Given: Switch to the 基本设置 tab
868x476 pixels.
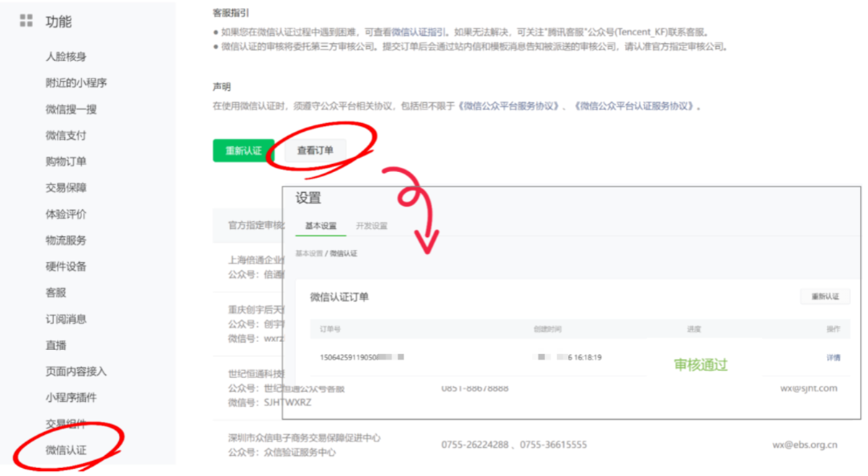Looking at the screenshot, I should [x=321, y=225].
